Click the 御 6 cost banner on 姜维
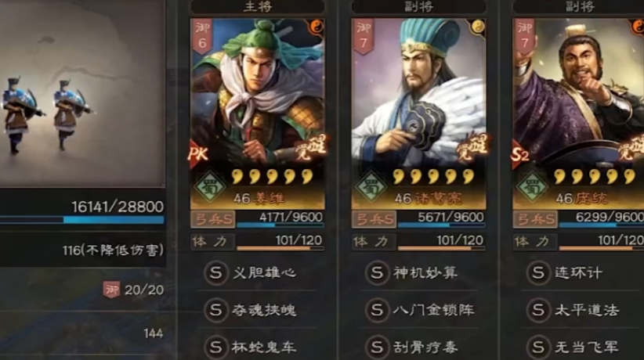The image size is (644, 360). click(202, 36)
